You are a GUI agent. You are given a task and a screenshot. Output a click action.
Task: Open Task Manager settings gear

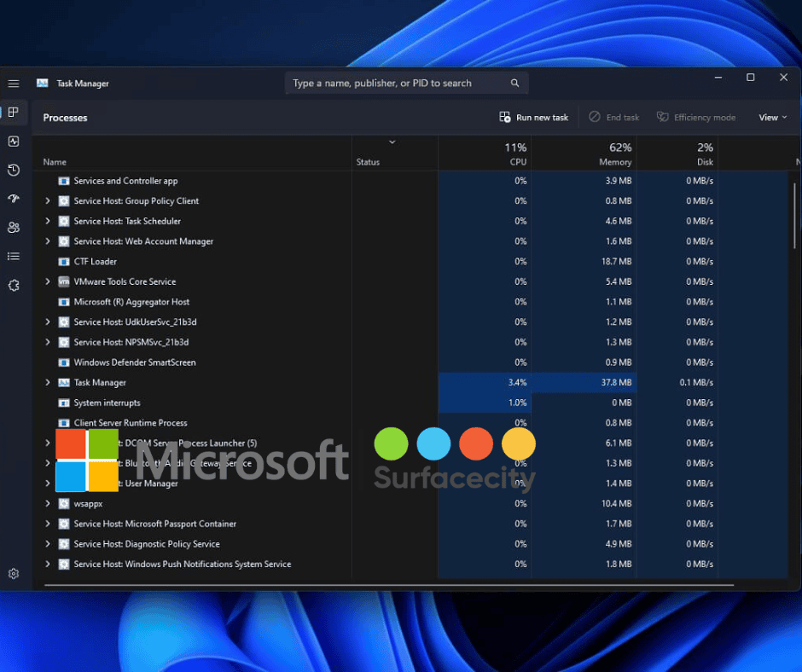tap(14, 574)
